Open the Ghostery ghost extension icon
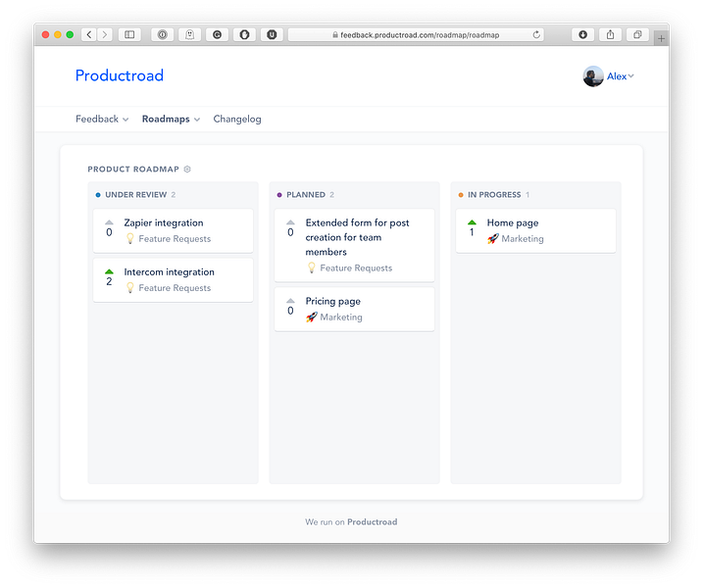The image size is (703, 588). point(189,34)
